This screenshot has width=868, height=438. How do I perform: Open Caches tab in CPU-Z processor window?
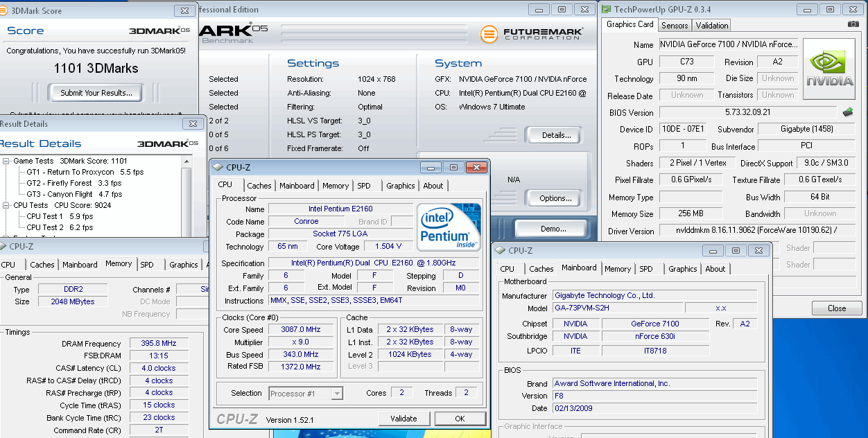point(259,186)
